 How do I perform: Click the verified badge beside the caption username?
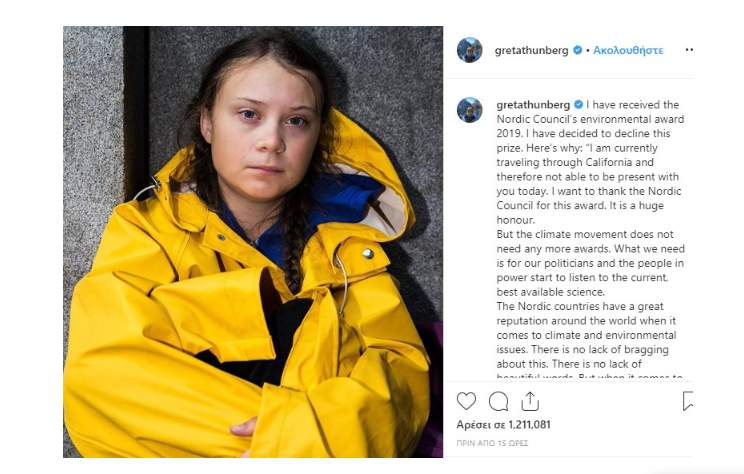[x=578, y=104]
